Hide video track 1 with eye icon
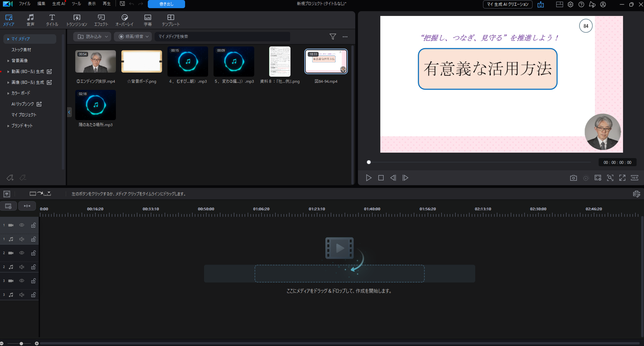 [x=22, y=225]
